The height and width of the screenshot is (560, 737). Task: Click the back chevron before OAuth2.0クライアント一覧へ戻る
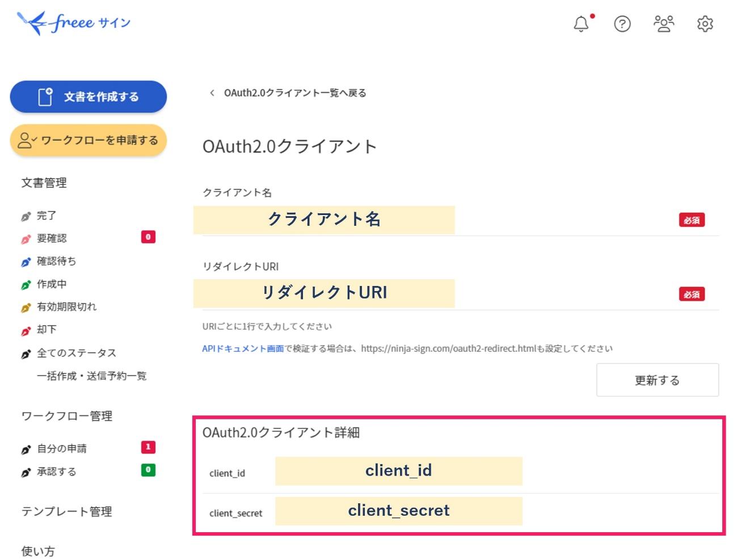(x=212, y=92)
